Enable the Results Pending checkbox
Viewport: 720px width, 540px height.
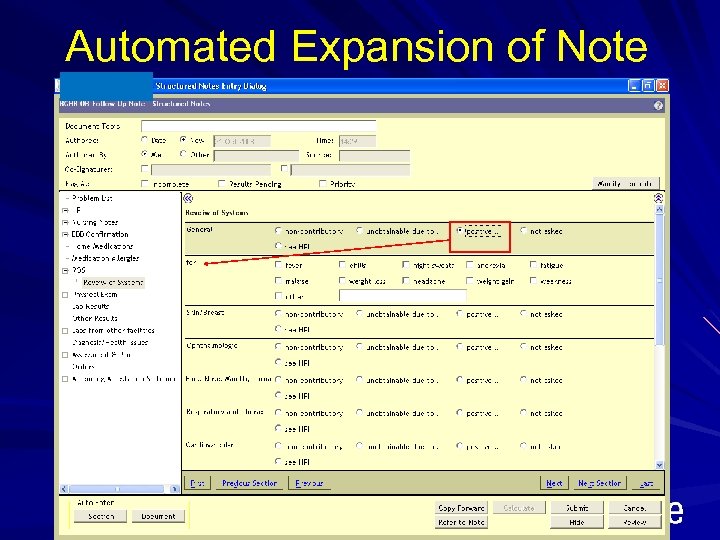pyautogui.click(x=221, y=184)
